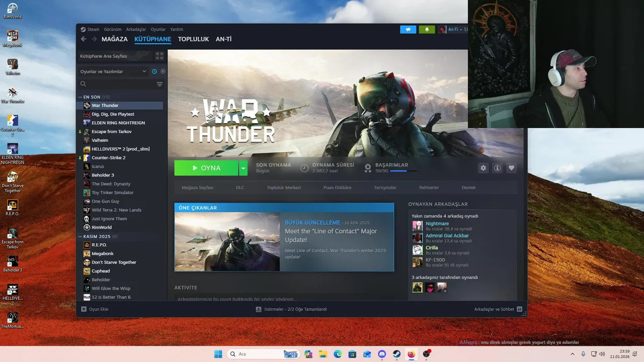Open War Thunder game settings gear

484,168
